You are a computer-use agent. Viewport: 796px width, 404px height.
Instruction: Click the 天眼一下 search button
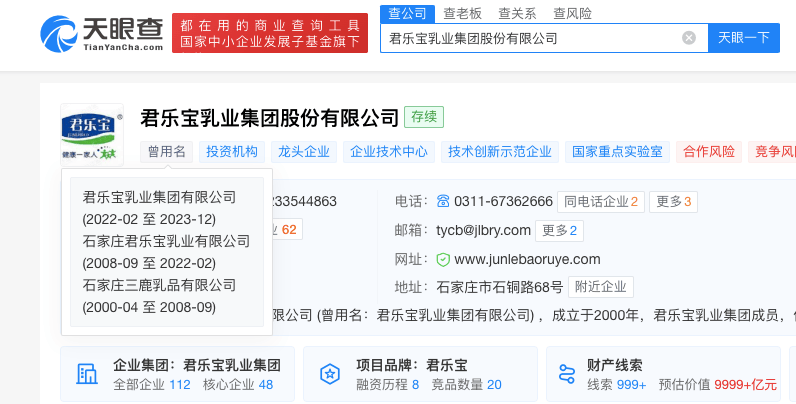744,38
